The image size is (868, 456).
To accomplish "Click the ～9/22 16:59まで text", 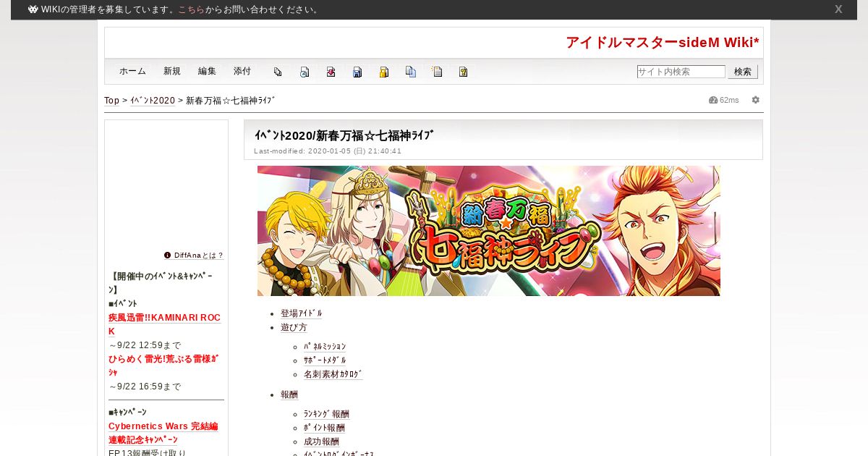I will click(145, 387).
